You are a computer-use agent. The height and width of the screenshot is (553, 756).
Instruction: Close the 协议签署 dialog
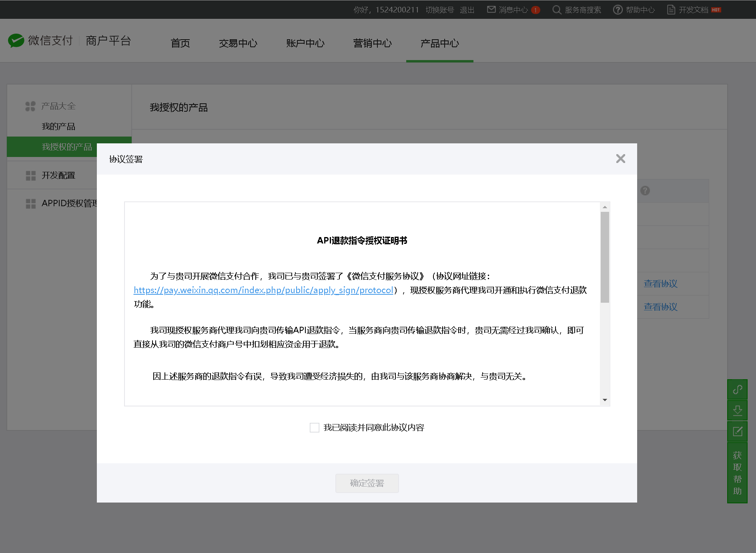pyautogui.click(x=620, y=159)
